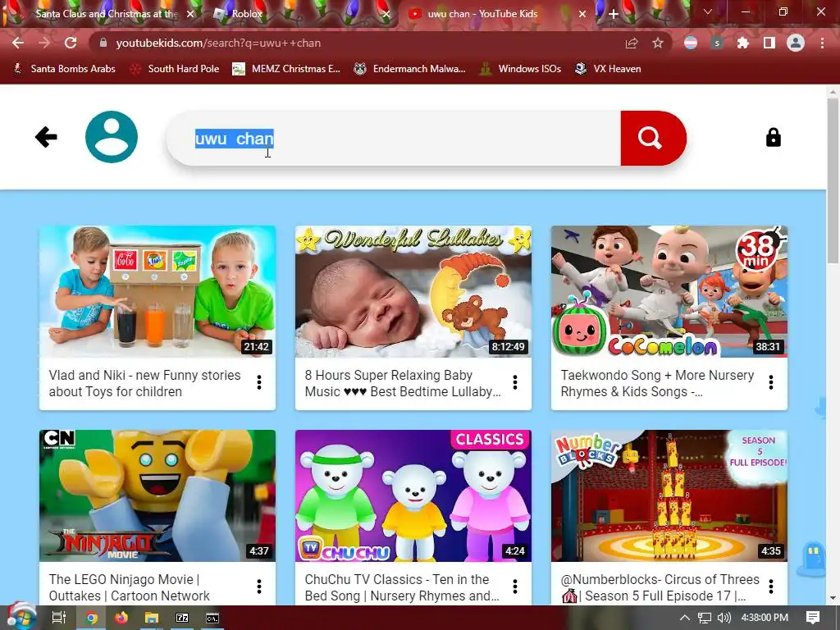Open options menu for 8 Hours Baby Music video
The height and width of the screenshot is (630, 840).
coord(515,382)
